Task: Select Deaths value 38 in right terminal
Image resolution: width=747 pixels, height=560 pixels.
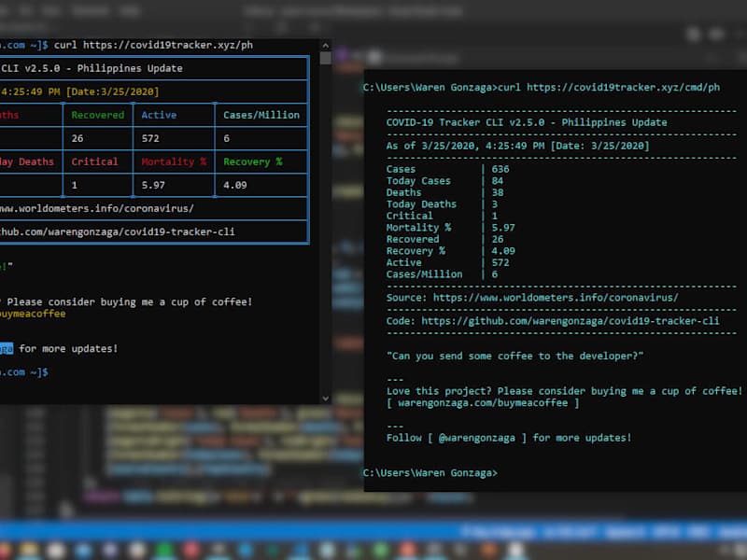Action: pyautogui.click(x=498, y=192)
